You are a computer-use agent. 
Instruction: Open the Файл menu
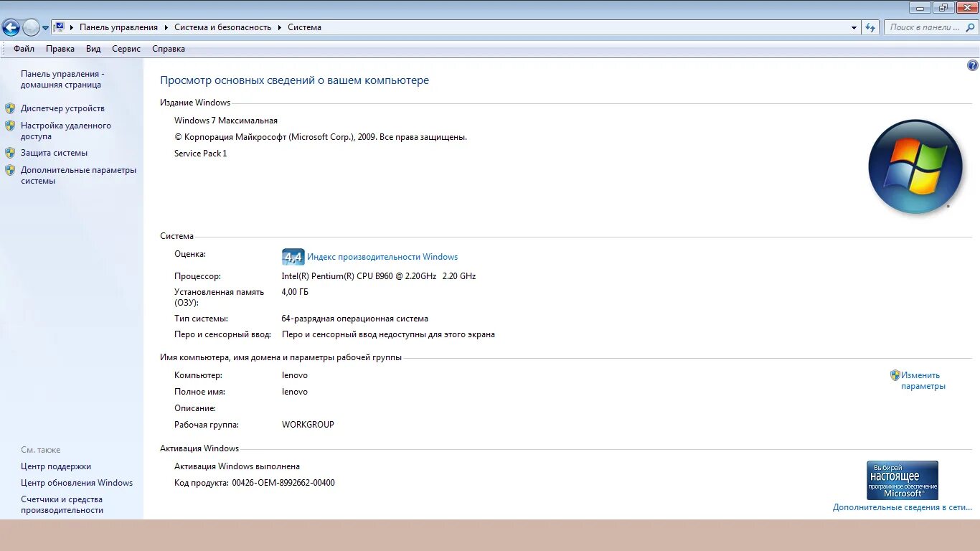(x=24, y=49)
